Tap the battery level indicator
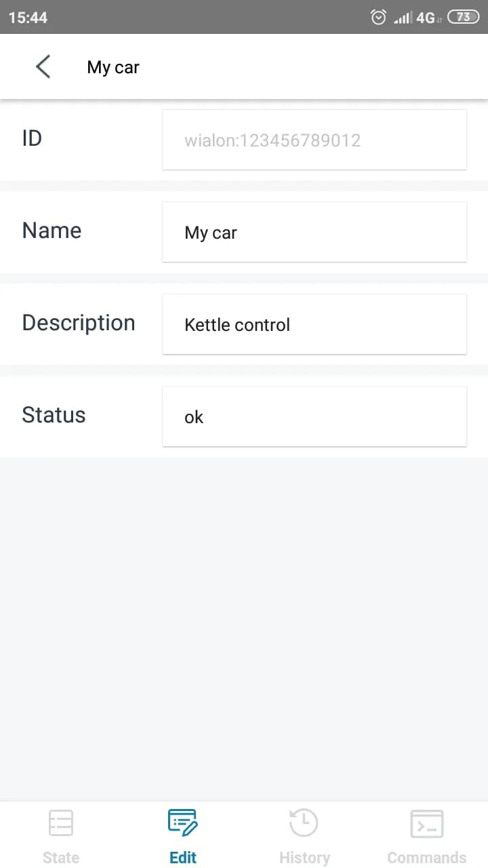The width and height of the screenshot is (488, 868). click(x=464, y=18)
